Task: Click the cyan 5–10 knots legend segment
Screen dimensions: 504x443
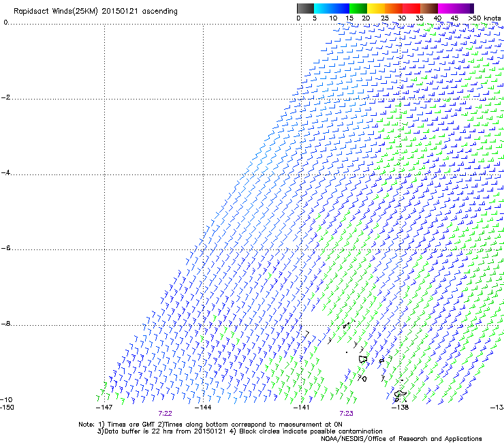Action: (x=323, y=8)
